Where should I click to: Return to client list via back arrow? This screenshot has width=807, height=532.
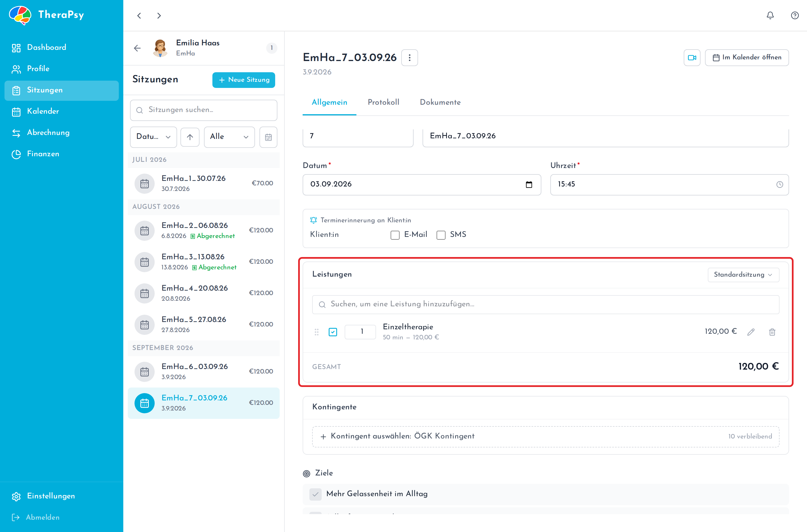137,48
